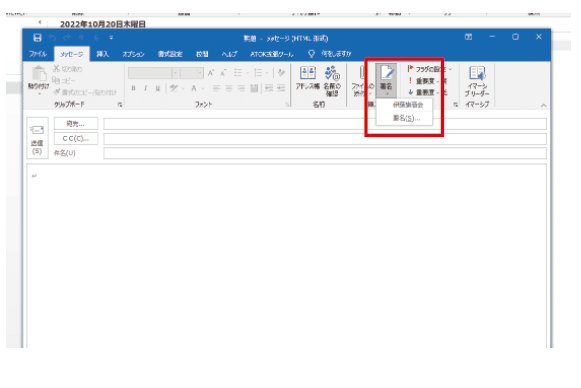Image resolution: width=581 pixels, height=388 pixels.
Task: Click into the To address field
Action: pos(325,124)
